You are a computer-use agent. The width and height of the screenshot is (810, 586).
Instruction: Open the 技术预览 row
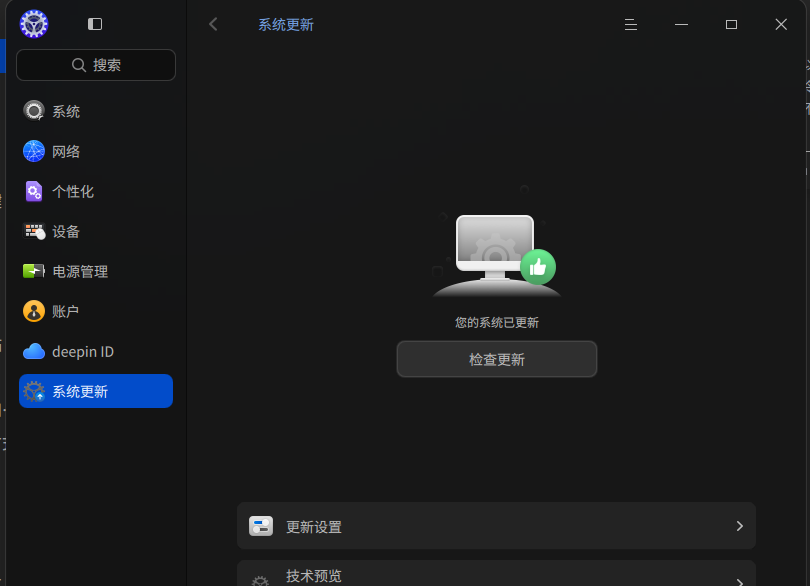[496, 573]
